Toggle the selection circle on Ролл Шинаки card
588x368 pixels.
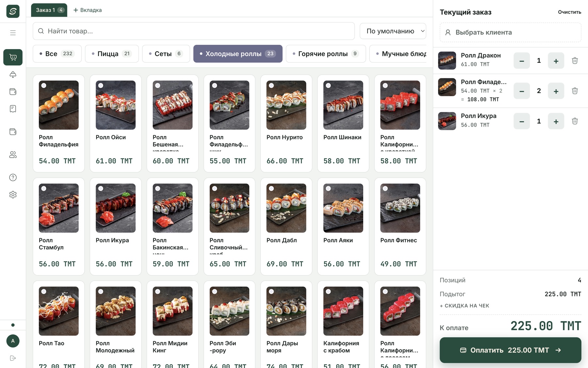(x=328, y=85)
